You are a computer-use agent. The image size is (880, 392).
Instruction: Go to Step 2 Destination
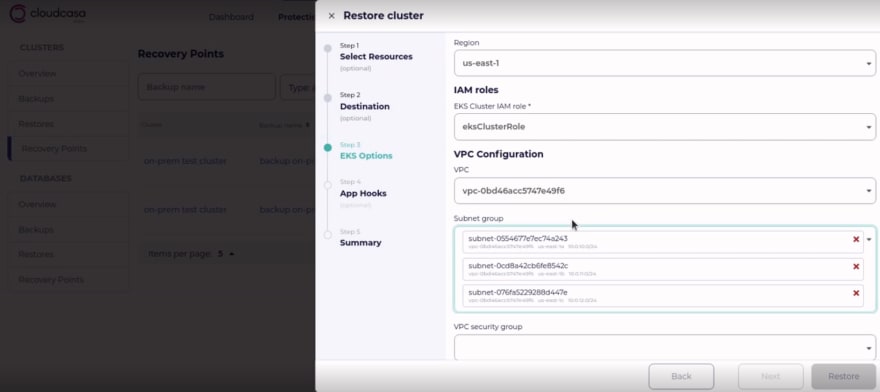pos(364,106)
